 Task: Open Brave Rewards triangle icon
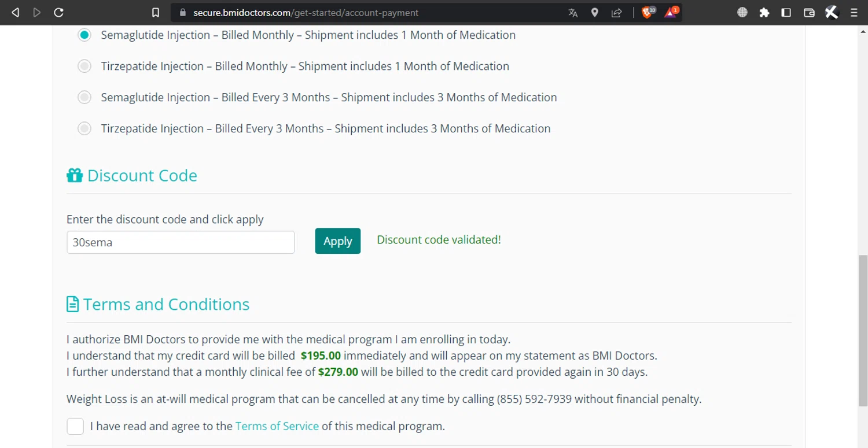(x=671, y=12)
